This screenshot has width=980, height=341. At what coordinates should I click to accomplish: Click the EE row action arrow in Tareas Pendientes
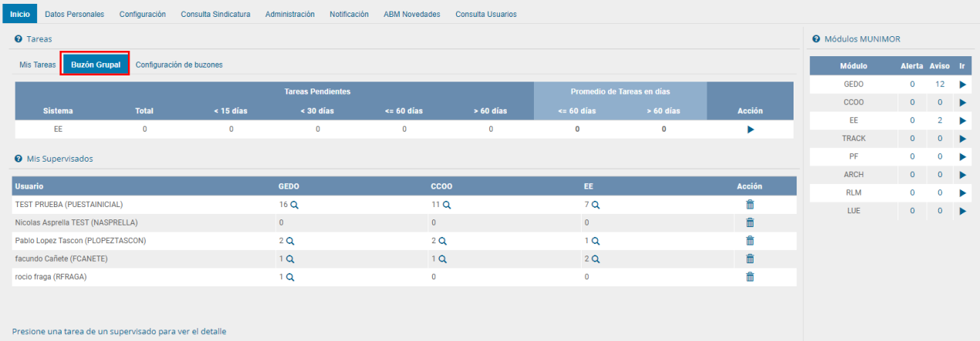pos(750,129)
